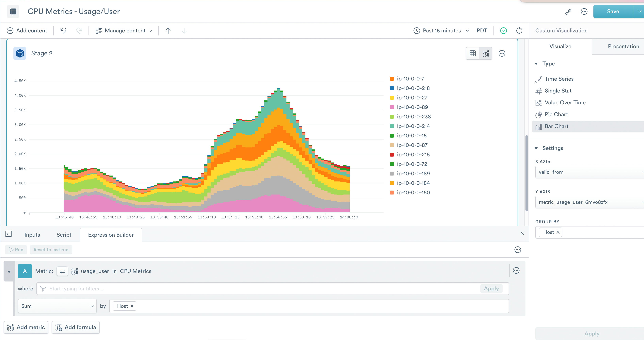Open the Sum aggregation dropdown
The image size is (644, 340).
coord(57,306)
